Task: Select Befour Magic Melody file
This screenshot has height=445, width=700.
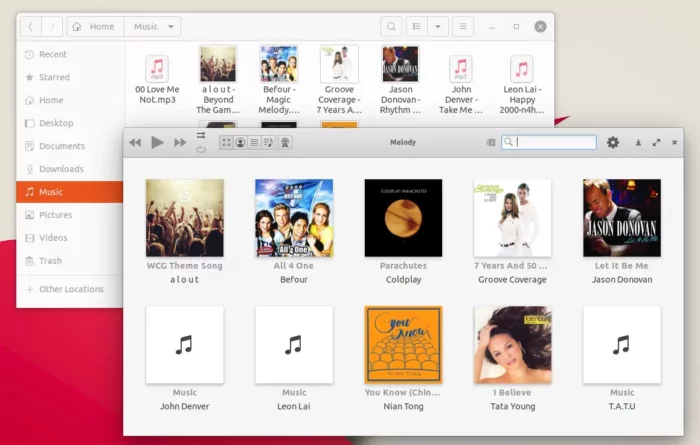Action: coord(279,79)
